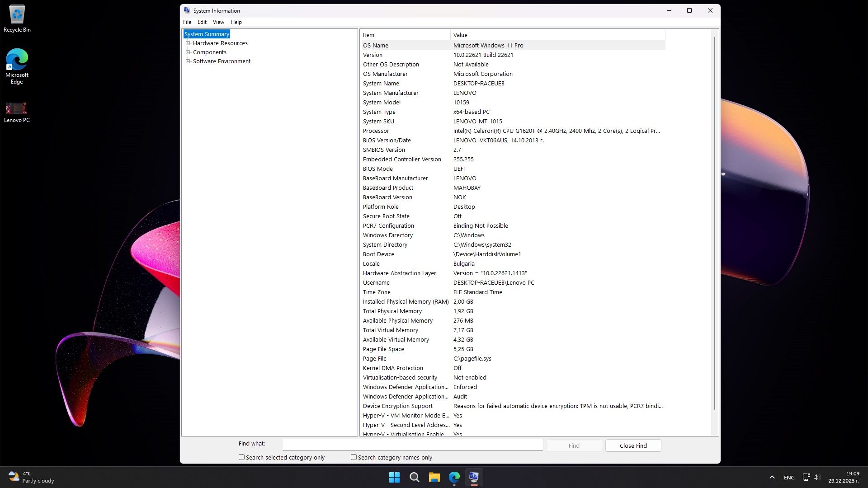Select the BIOS Version/Date row
This screenshot has width=868, height=488.
coord(513,141)
